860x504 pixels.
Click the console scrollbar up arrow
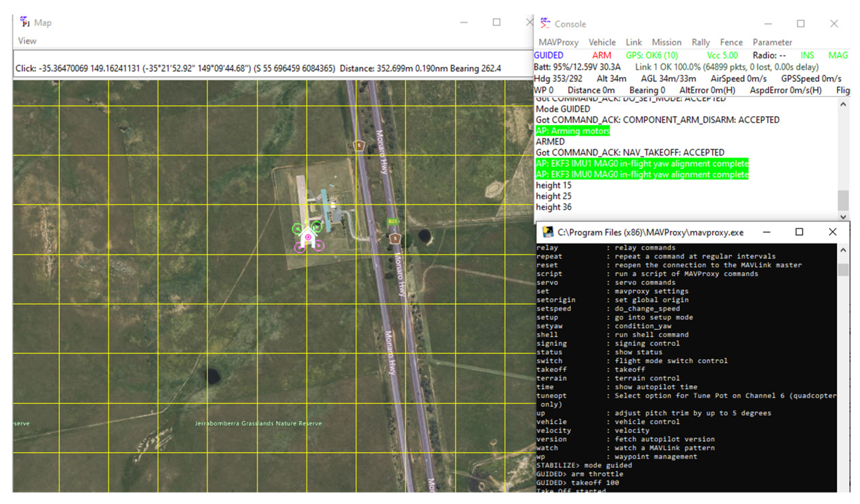pyautogui.click(x=843, y=105)
